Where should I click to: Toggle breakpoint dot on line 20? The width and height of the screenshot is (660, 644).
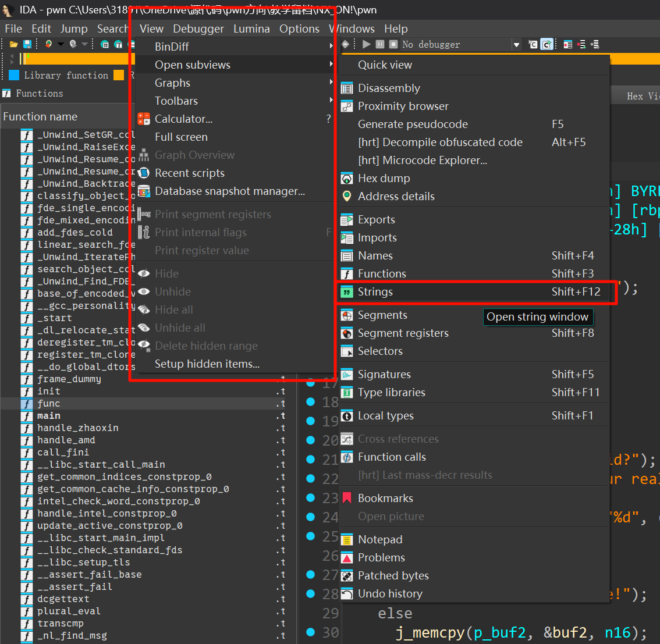pyautogui.click(x=311, y=440)
